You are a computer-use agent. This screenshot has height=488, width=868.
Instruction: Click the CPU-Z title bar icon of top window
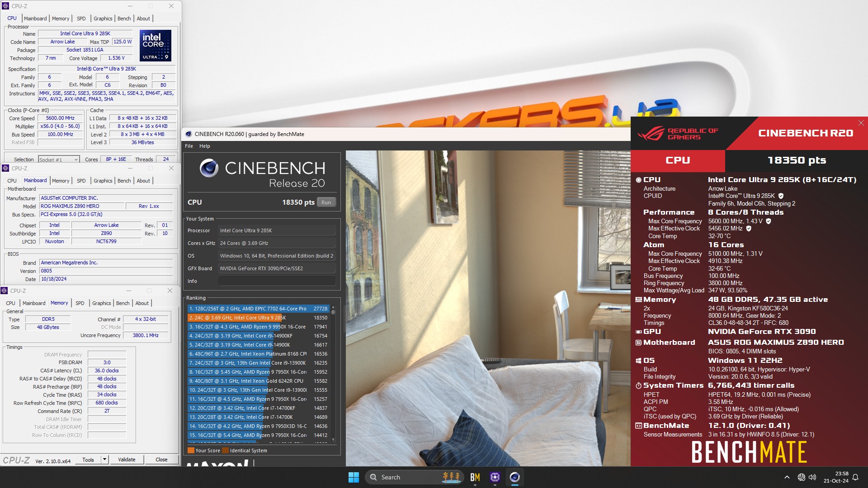coord(5,6)
